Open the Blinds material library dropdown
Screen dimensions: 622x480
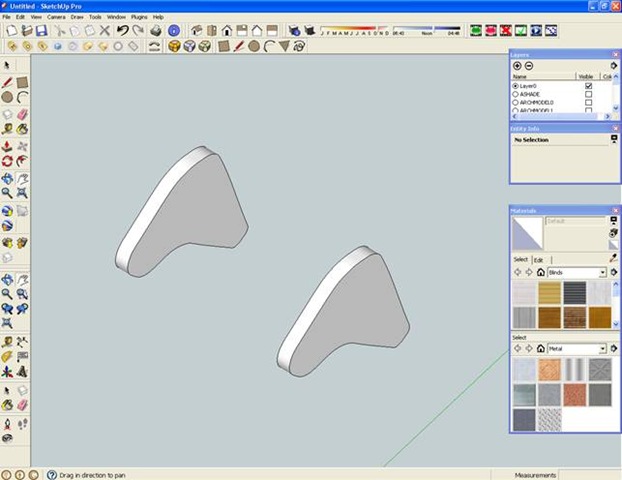coord(602,272)
